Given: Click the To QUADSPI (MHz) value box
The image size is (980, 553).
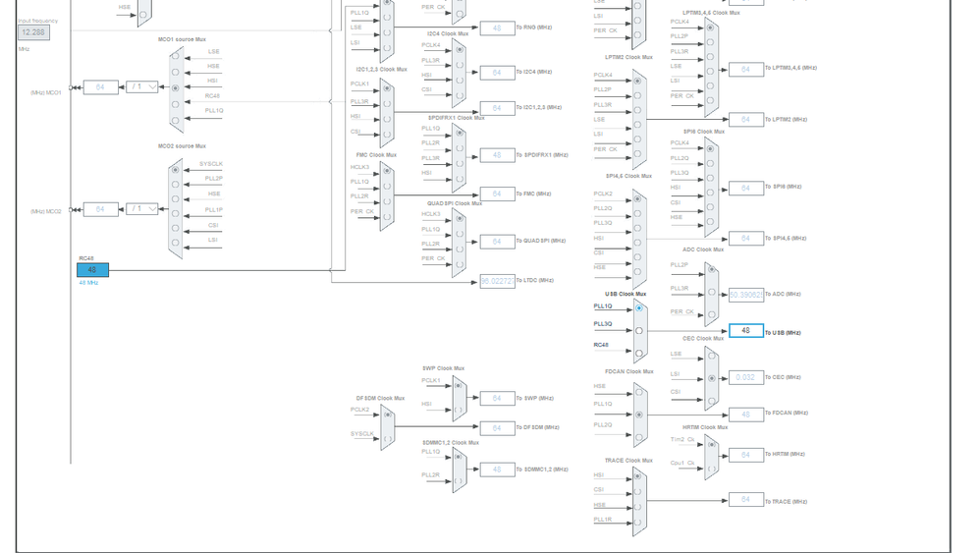Looking at the screenshot, I should 498,242.
